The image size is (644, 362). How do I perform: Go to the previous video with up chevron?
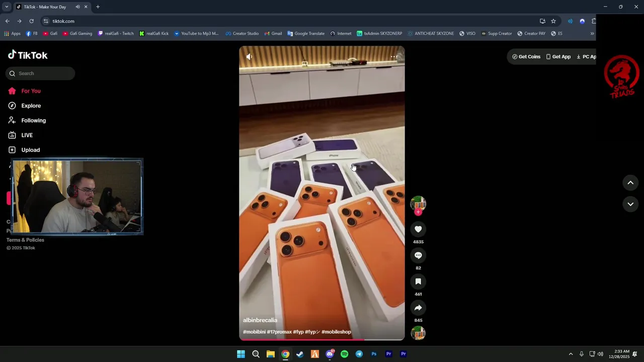pyautogui.click(x=630, y=183)
